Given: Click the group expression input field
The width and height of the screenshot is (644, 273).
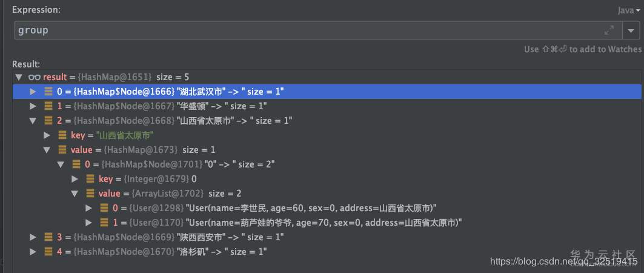Looking at the screenshot, I should tap(303, 30).
